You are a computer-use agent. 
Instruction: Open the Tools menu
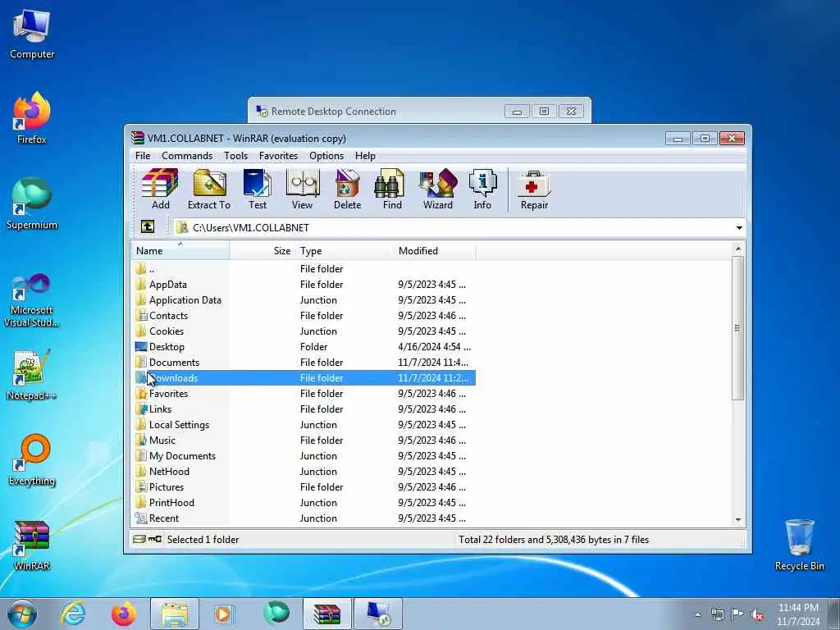pyautogui.click(x=235, y=155)
